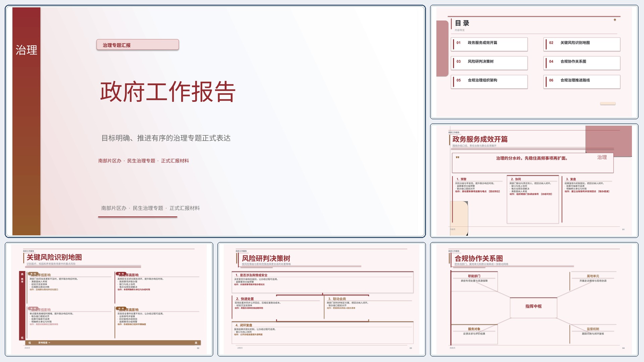Click the 2. 协同 column heading
This screenshot has width=644, height=362.
[516, 179]
